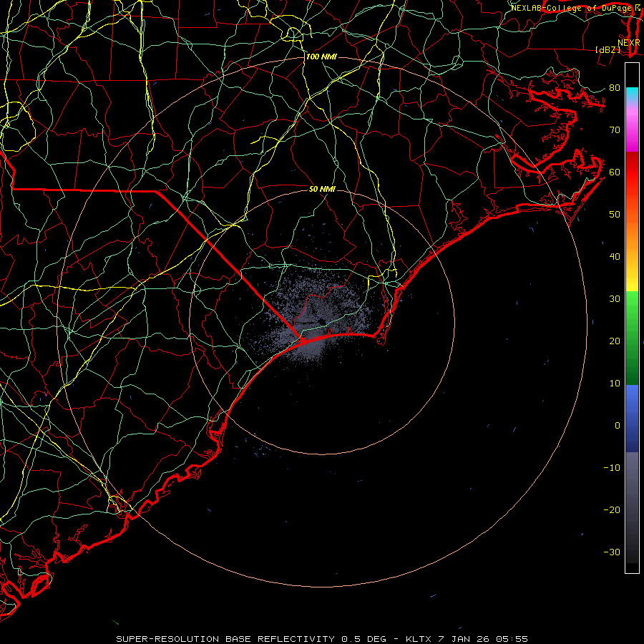Click the 10 value on the dBZ scale
The height and width of the screenshot is (644, 644).
click(615, 384)
